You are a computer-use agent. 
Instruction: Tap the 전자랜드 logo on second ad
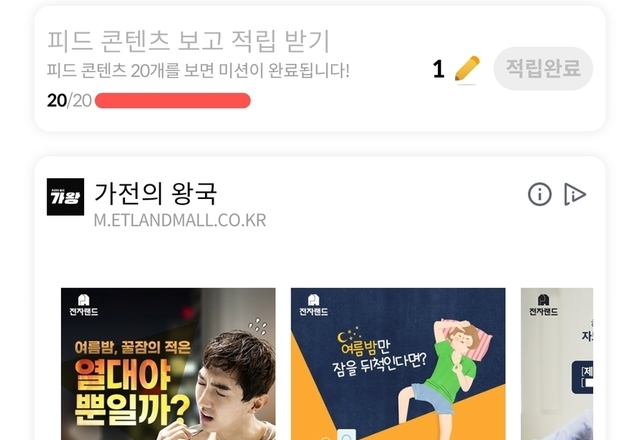(313, 305)
